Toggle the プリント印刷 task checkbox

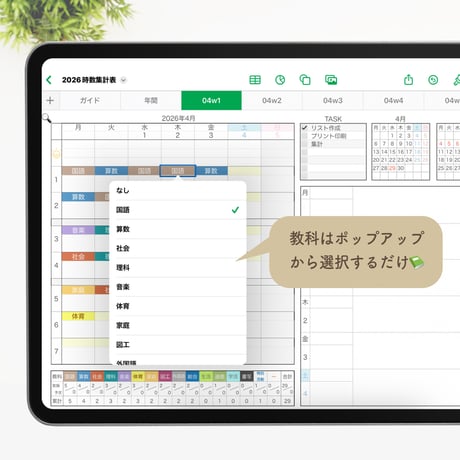(304, 136)
